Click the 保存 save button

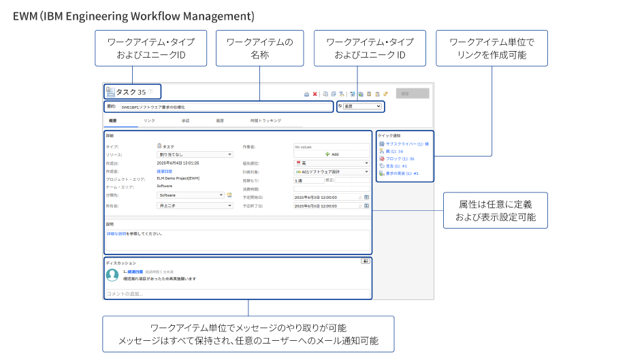[x=412, y=94]
